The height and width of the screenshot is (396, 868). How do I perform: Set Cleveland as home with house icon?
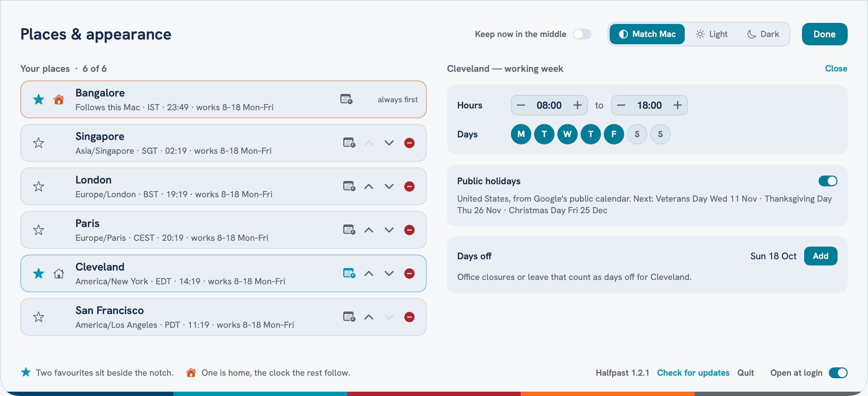click(59, 273)
